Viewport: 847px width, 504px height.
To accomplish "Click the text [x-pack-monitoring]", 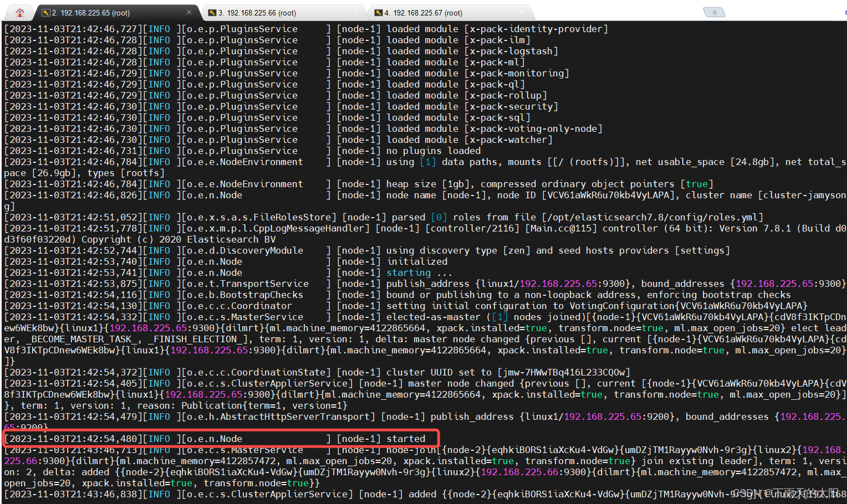I will [x=517, y=73].
